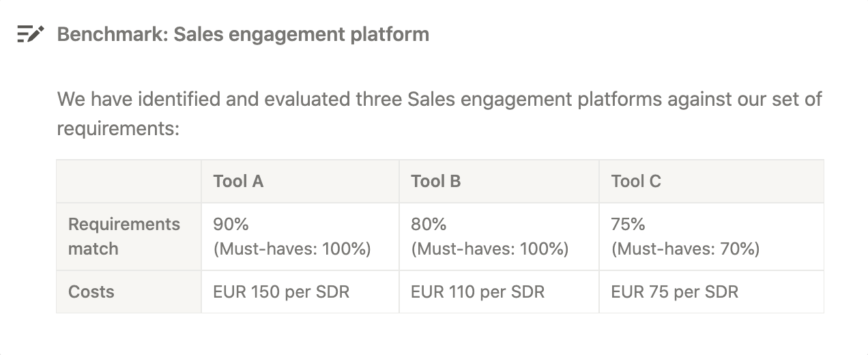Click the EUR 110 per SDR cell
Screen dimensions: 868x355
click(x=478, y=292)
